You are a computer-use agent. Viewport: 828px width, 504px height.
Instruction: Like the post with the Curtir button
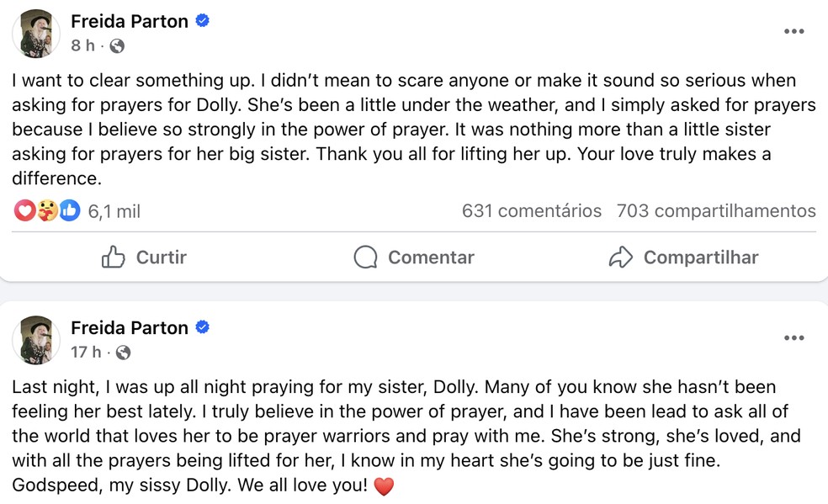(x=144, y=257)
